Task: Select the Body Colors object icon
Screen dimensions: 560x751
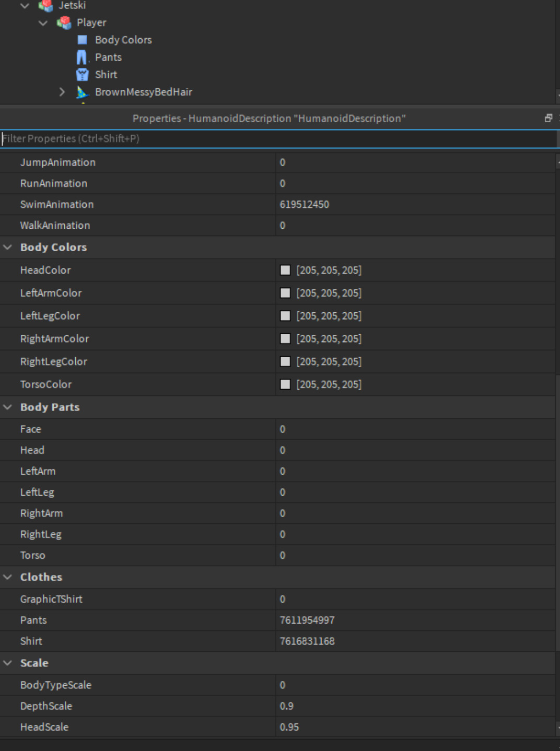Action: (x=83, y=40)
